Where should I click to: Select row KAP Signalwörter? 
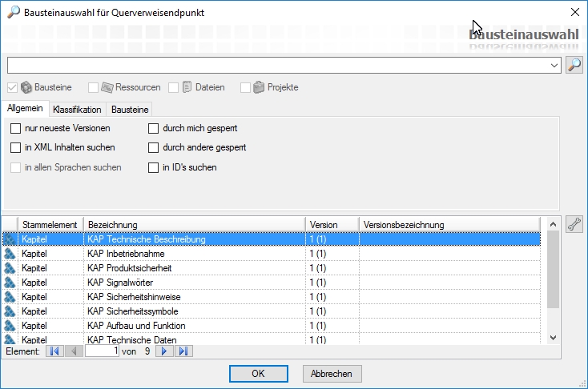pos(272,283)
